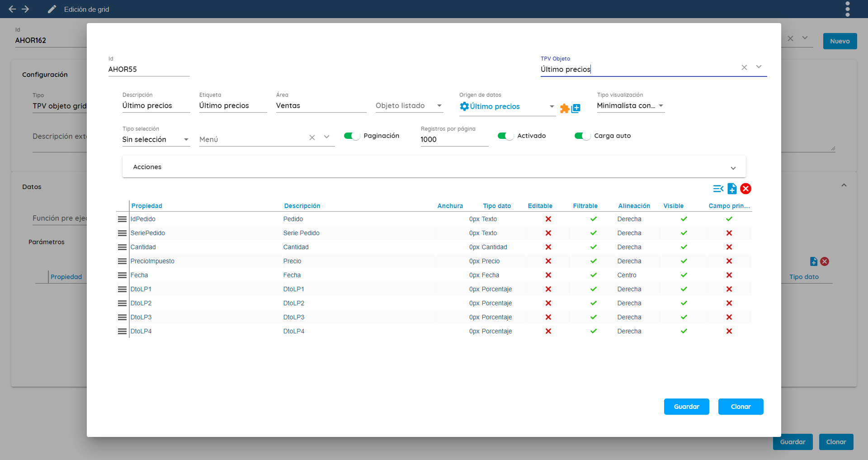Click the back arrow in the top bar

[12, 9]
